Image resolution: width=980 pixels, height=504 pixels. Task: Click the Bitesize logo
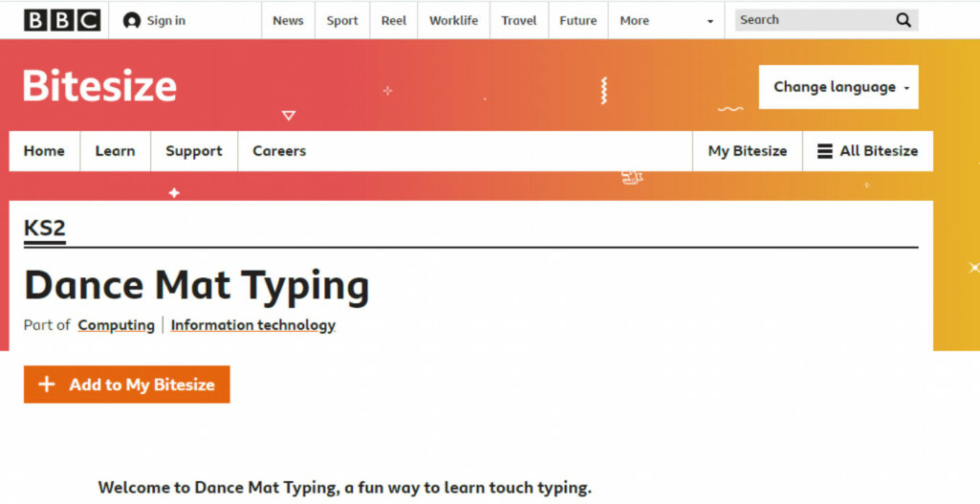100,86
